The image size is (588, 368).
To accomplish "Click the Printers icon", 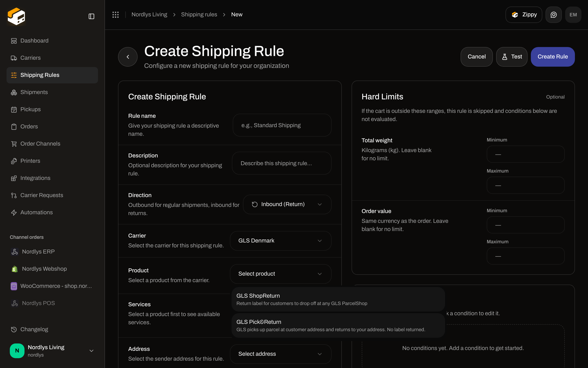I will pos(14,161).
